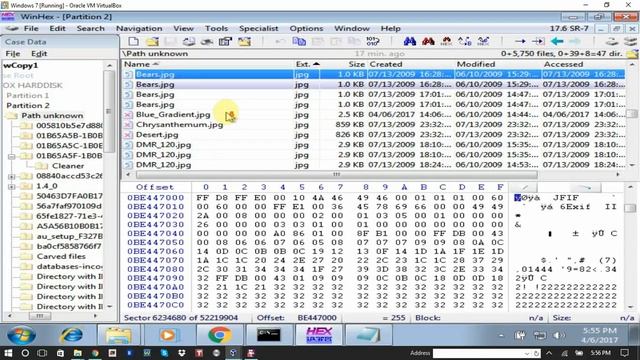This screenshot has width=640, height=360.
Task: Sort the file list by Created column
Action: [x=410, y=64]
